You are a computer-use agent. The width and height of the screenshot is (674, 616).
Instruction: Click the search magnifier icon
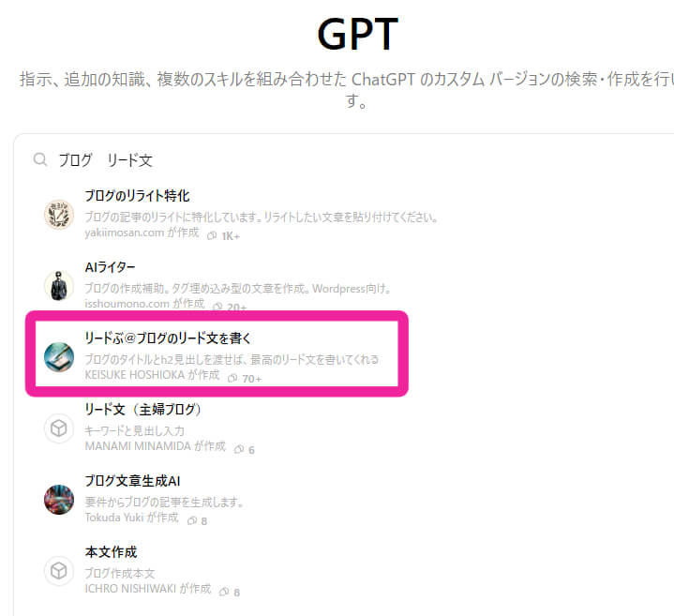click(x=40, y=159)
